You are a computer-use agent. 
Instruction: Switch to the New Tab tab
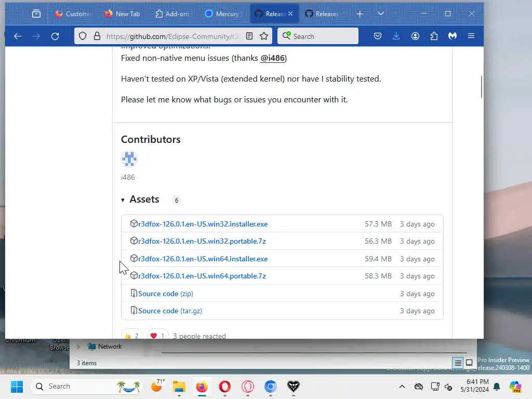(x=123, y=14)
